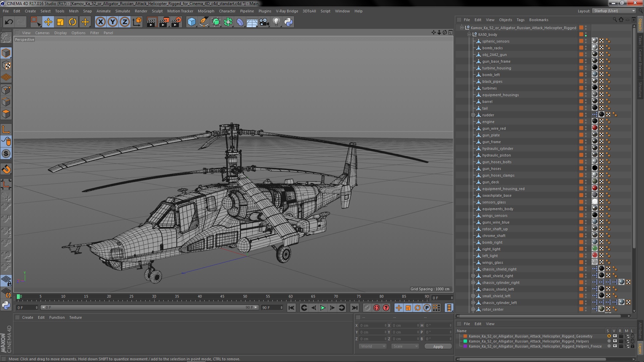Viewport: 644px width, 362px height.
Task: Click the Undo arrow icon
Action: (9, 22)
